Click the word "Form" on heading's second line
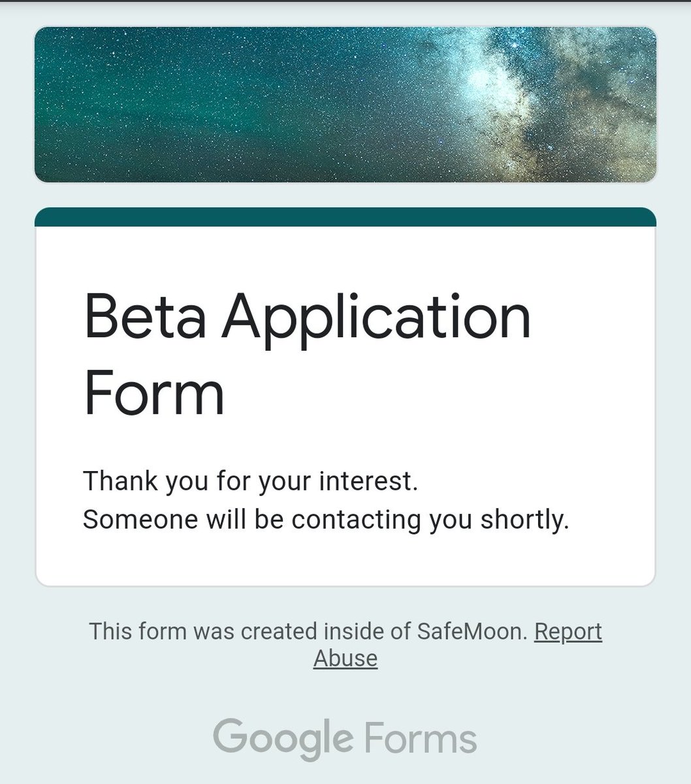This screenshot has height=784, width=691. tap(154, 393)
